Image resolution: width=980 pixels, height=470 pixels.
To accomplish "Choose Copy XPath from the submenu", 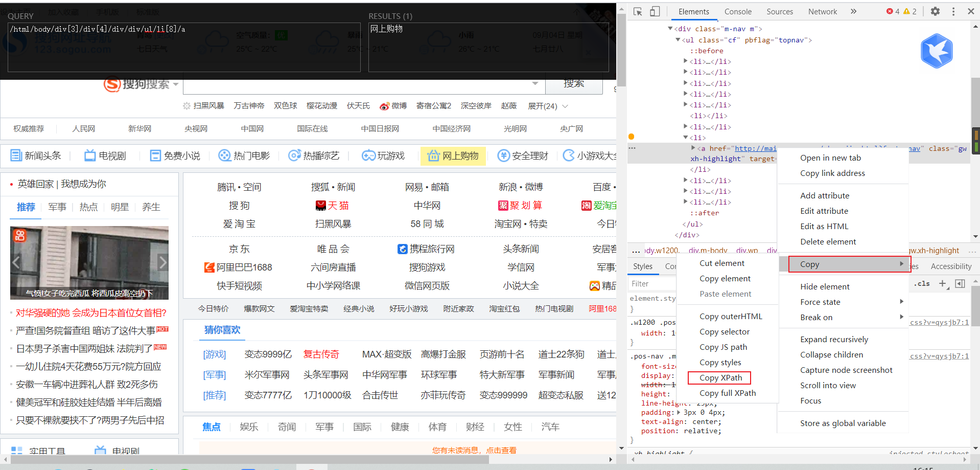I will pyautogui.click(x=720, y=378).
